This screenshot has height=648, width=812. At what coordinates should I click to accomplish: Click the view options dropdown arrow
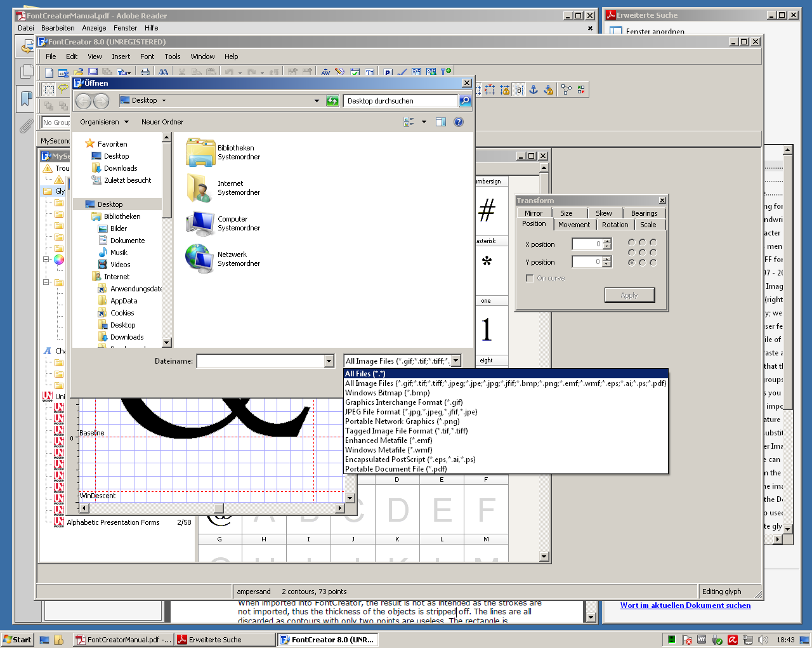424,122
